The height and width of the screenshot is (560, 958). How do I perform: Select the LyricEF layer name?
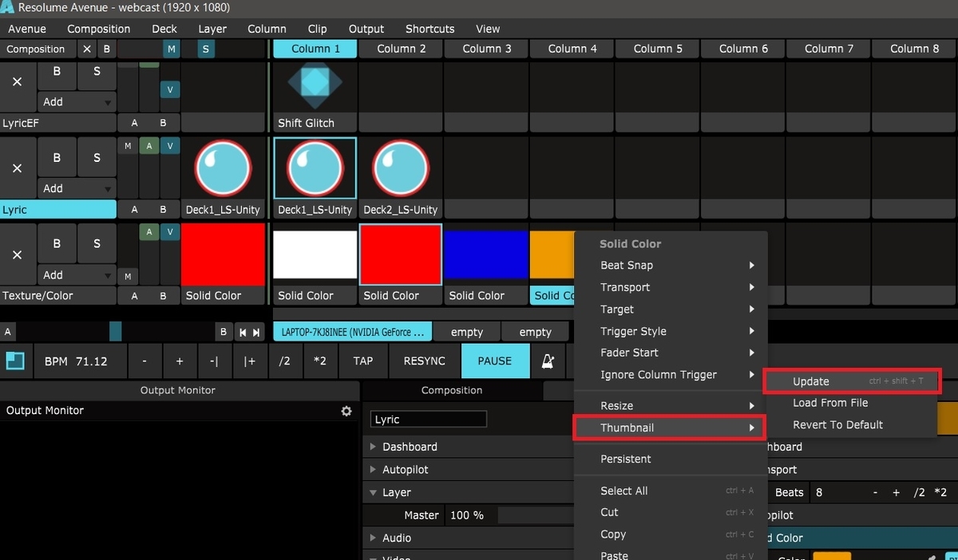coord(57,123)
